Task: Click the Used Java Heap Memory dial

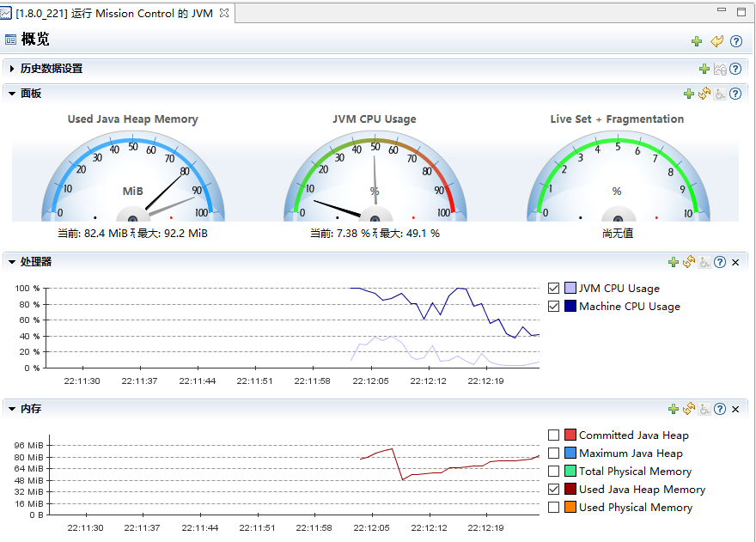Action: (133, 176)
